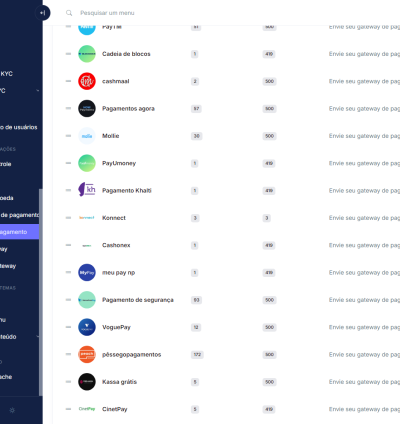
Task: Click the orange pêssegopagamentos logo
Action: [x=87, y=354]
